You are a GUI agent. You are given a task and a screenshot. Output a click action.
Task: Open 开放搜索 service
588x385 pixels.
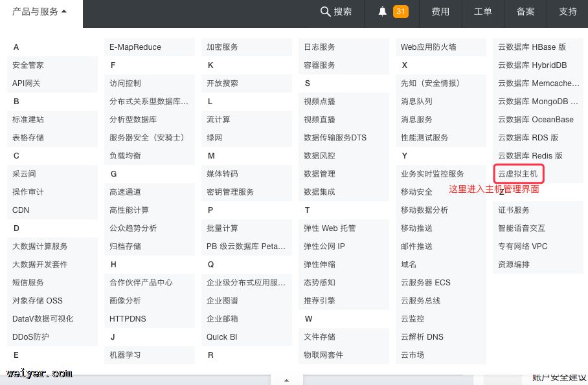pyautogui.click(x=222, y=83)
